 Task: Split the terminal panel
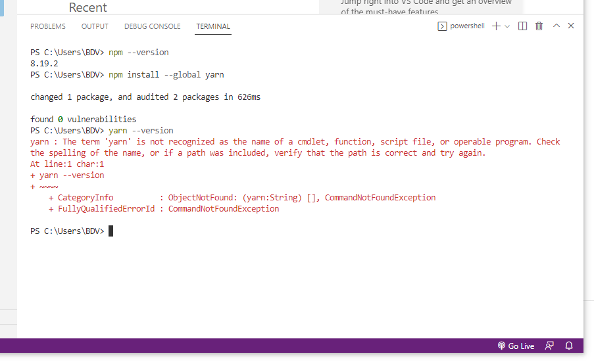[522, 26]
